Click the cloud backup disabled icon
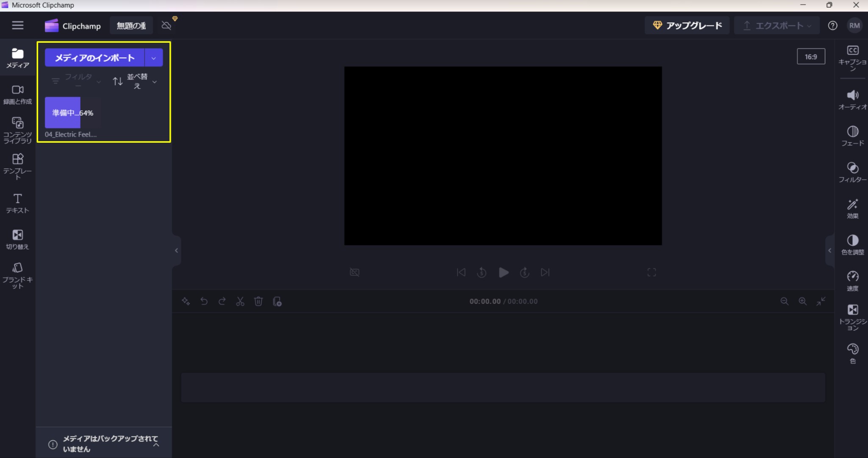The image size is (868, 458). (x=166, y=25)
